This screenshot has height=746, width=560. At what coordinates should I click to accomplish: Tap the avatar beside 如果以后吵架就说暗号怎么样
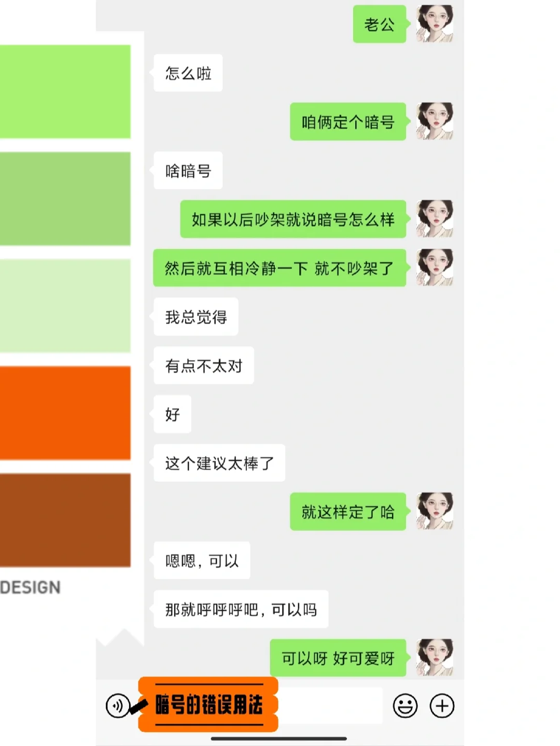pyautogui.click(x=435, y=219)
